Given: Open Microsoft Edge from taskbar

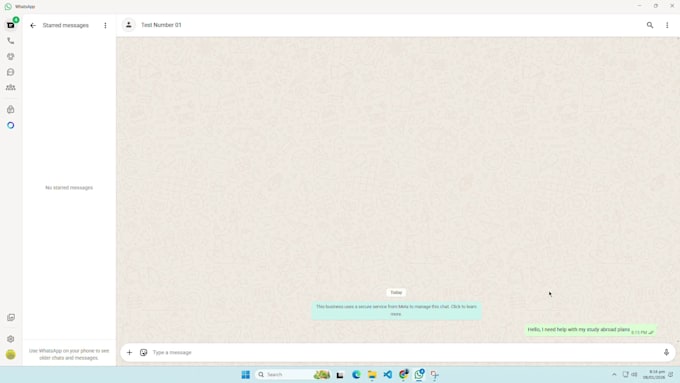Looking at the screenshot, I should pyautogui.click(x=356, y=374).
